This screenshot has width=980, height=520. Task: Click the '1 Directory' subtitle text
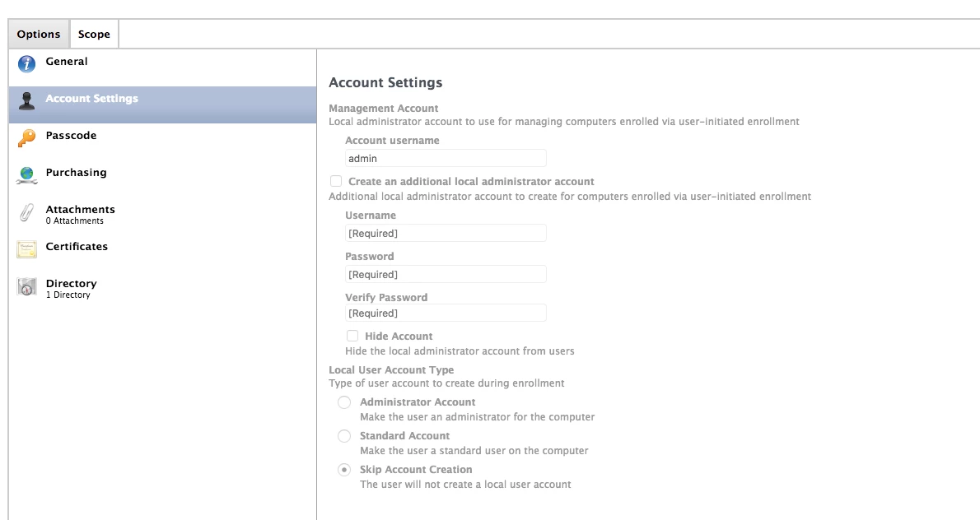click(x=68, y=295)
